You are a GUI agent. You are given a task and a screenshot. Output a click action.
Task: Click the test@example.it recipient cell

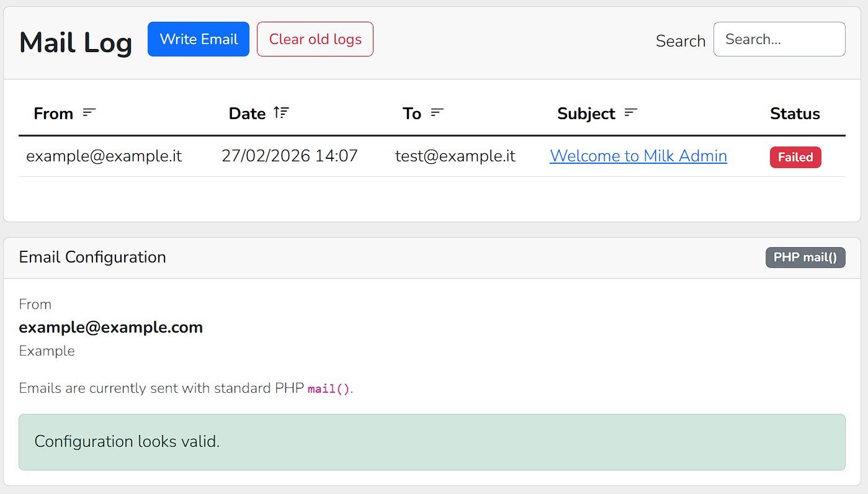[455, 156]
